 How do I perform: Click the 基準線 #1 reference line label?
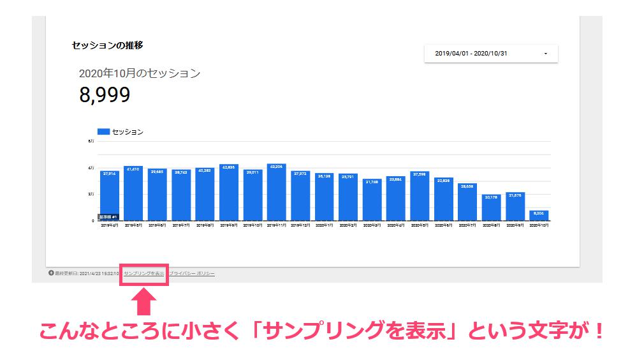108,217
